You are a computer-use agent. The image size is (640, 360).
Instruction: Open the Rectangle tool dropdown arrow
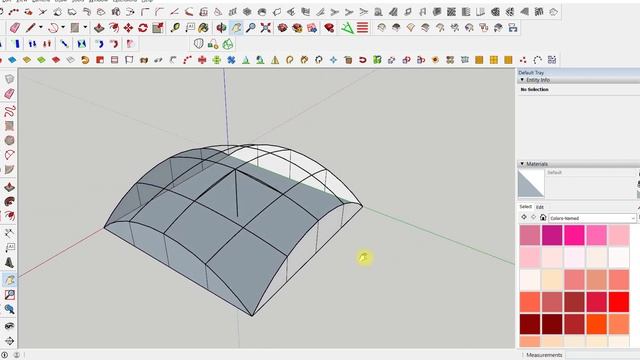tap(85, 27)
